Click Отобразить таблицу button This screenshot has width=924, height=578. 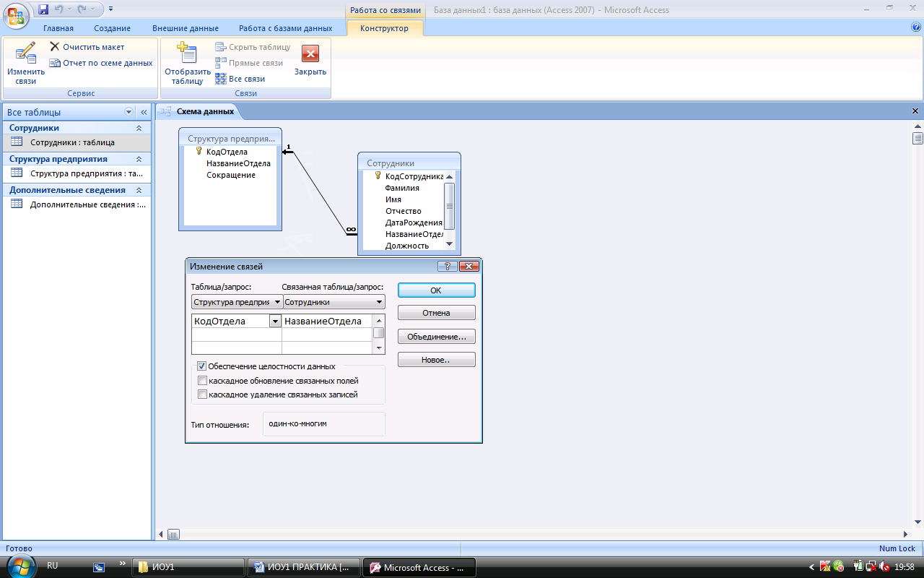pyautogui.click(x=188, y=64)
